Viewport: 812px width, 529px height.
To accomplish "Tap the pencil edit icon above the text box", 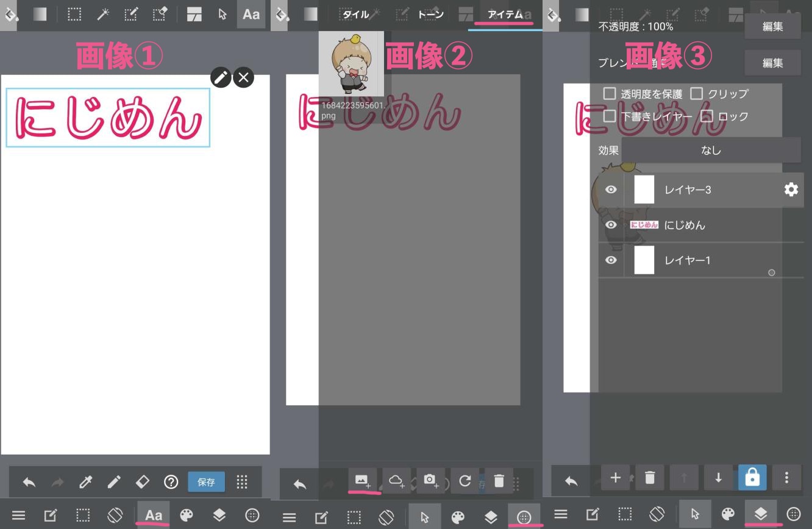I will [221, 77].
